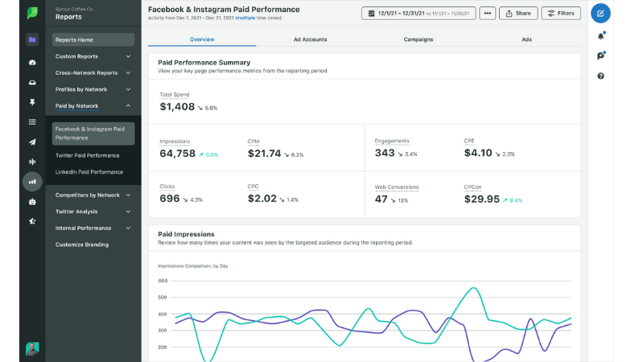Open Twitter Paid Performance report

pyautogui.click(x=87, y=155)
